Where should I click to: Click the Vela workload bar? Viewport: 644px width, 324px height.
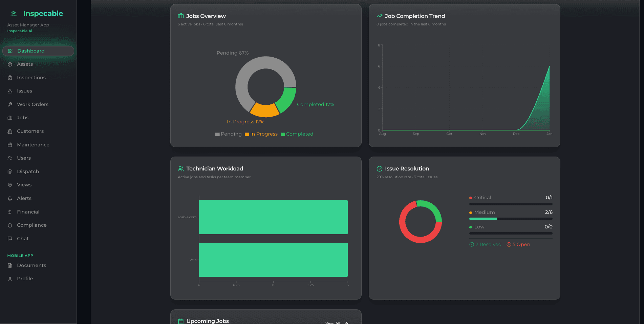273,260
